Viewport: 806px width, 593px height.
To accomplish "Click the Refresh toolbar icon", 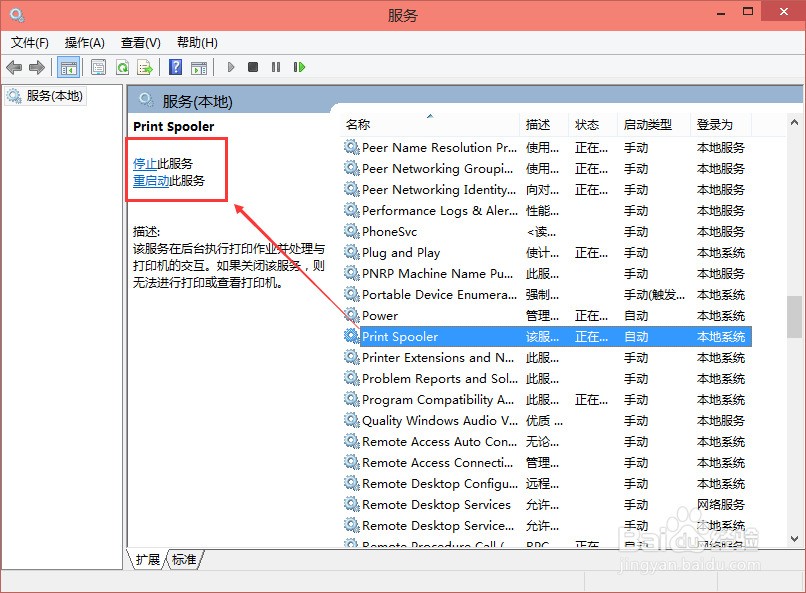I will click(x=122, y=67).
